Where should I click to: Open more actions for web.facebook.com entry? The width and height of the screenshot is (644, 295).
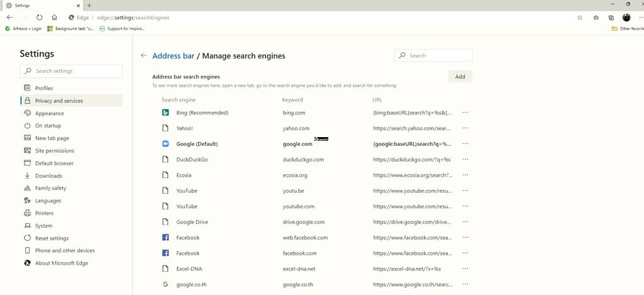[x=465, y=238]
